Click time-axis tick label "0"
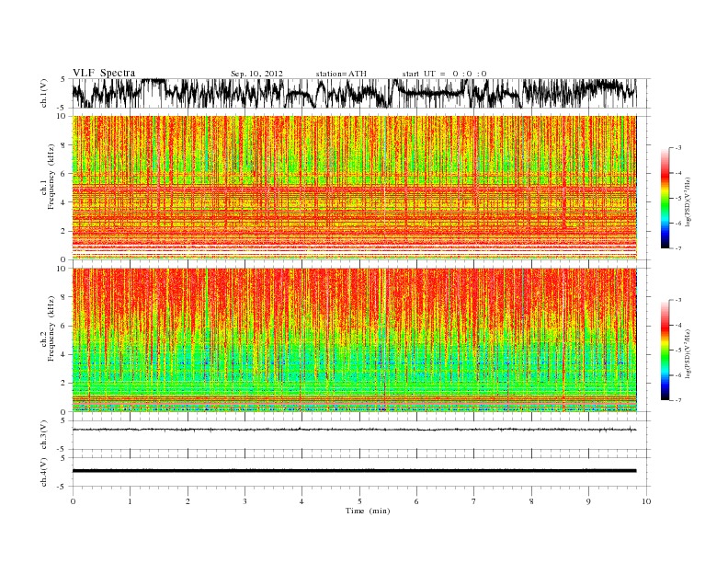The width and height of the screenshot is (728, 563). pyautogui.click(x=73, y=501)
